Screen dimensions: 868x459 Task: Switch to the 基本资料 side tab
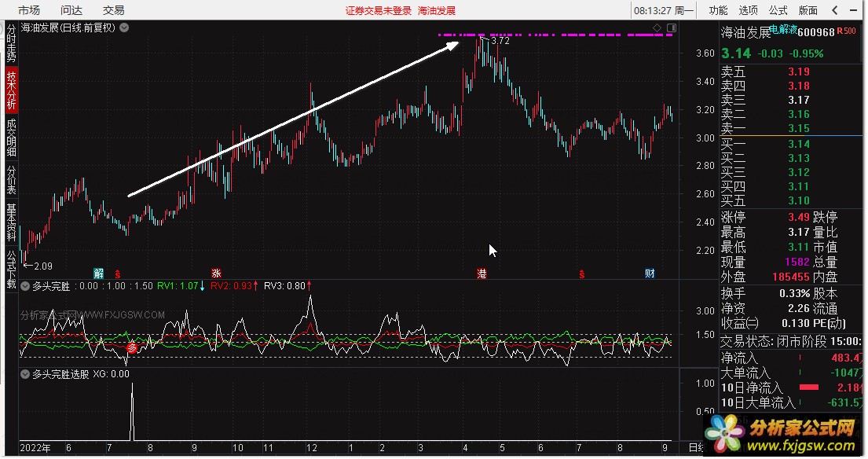11,222
